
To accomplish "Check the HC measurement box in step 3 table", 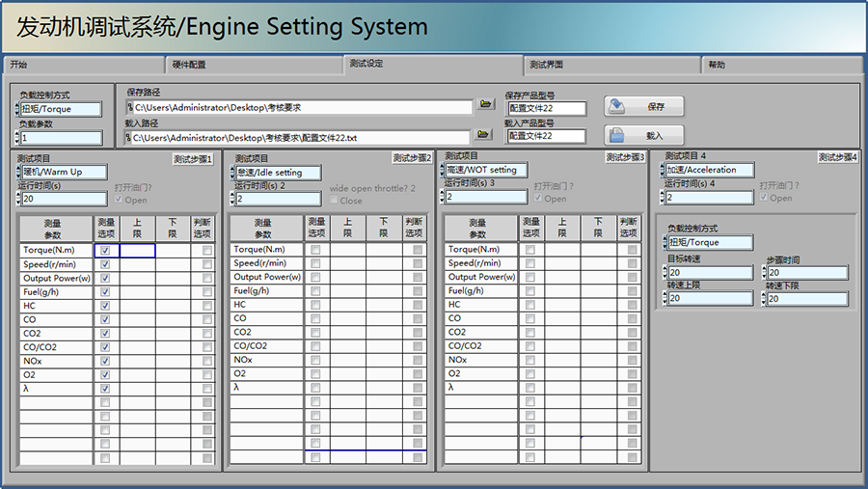I will (529, 305).
